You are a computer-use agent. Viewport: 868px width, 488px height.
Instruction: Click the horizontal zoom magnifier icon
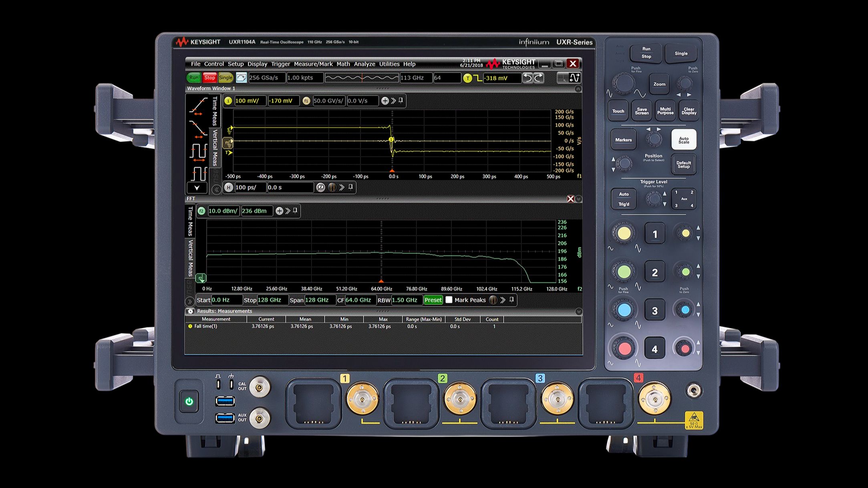pos(320,187)
